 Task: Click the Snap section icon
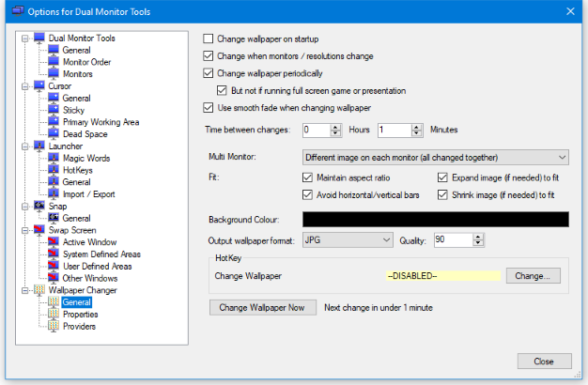[39, 206]
